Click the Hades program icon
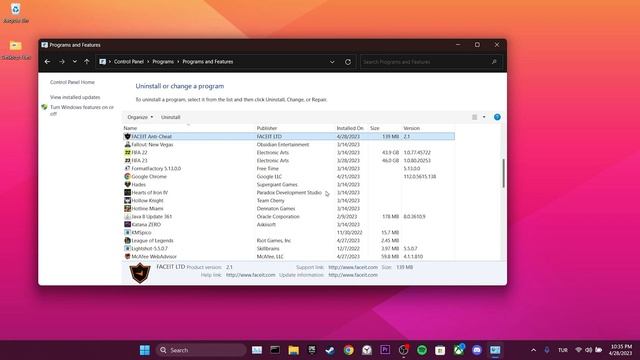The image size is (640, 360). pyautogui.click(x=127, y=184)
